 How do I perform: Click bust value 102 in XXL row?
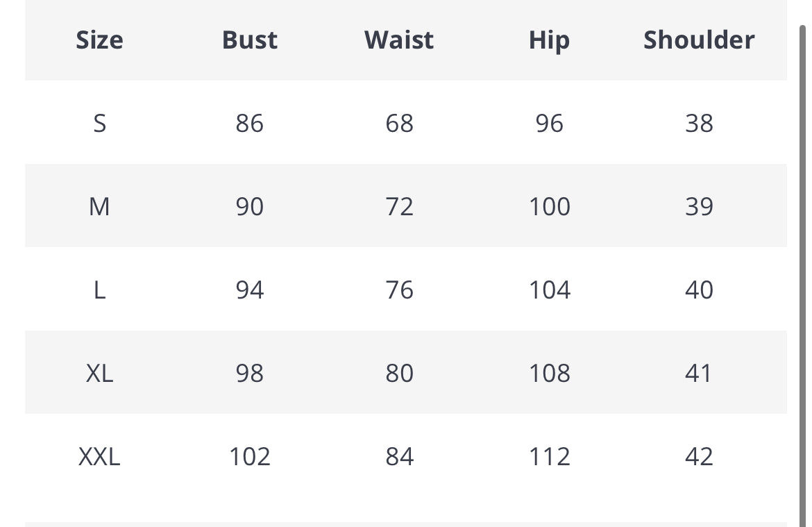tap(250, 457)
